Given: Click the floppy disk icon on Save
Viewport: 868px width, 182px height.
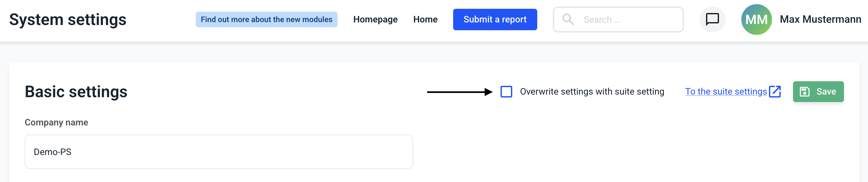Looking at the screenshot, I should 805,92.
